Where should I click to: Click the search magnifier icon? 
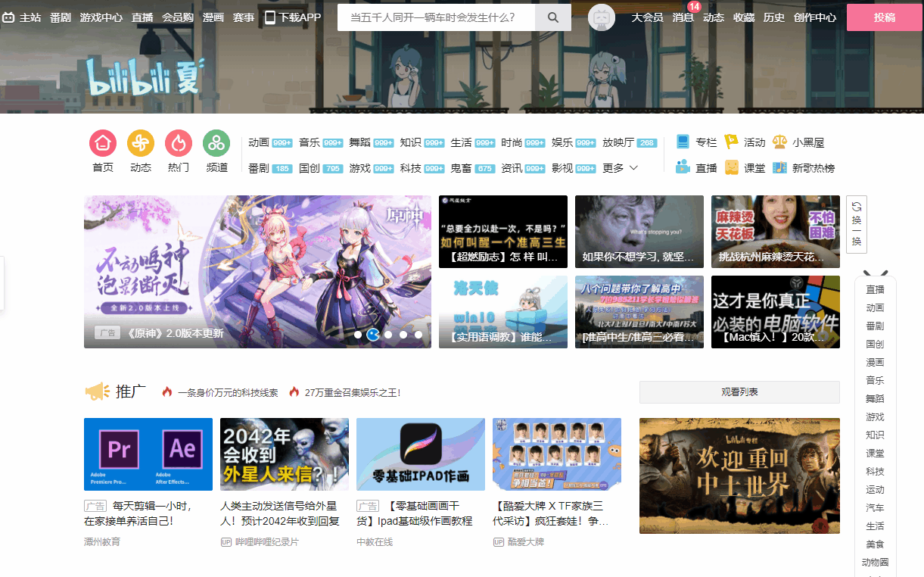click(552, 17)
